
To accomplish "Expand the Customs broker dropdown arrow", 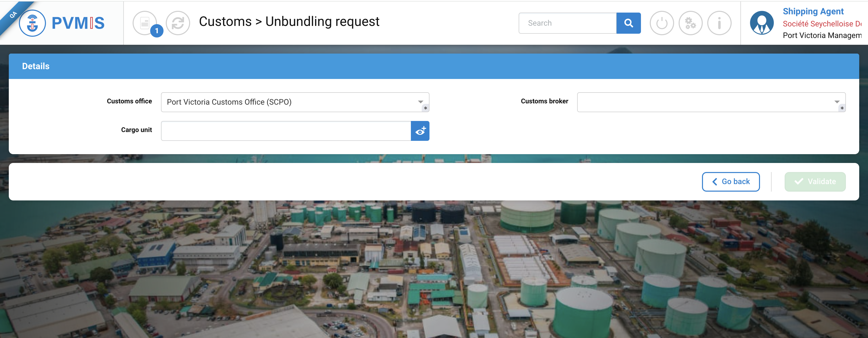I will pos(837,102).
